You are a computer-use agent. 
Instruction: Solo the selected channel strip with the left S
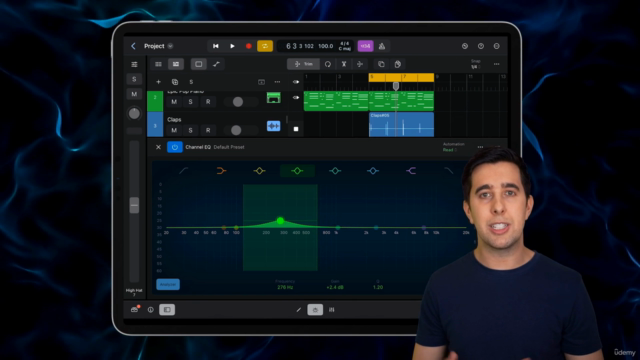pos(134,79)
